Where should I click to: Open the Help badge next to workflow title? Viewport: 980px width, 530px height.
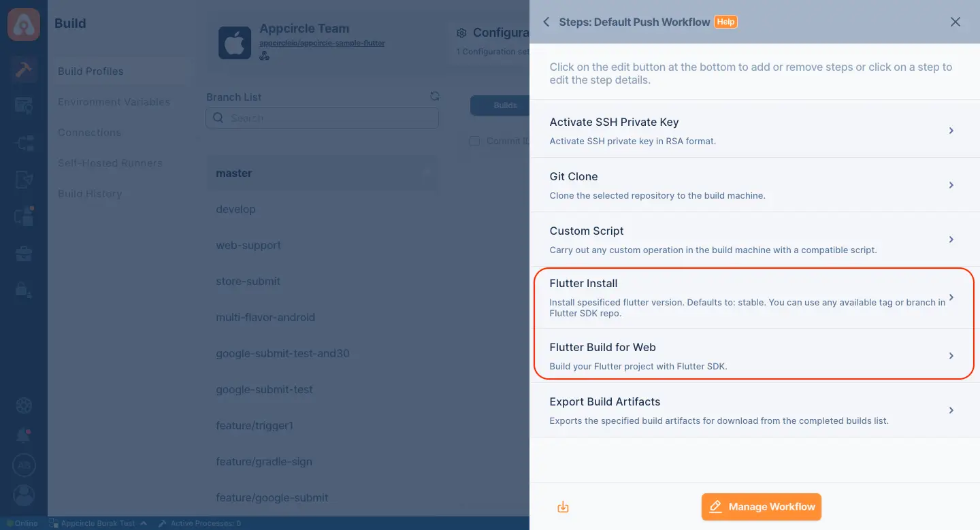(725, 22)
